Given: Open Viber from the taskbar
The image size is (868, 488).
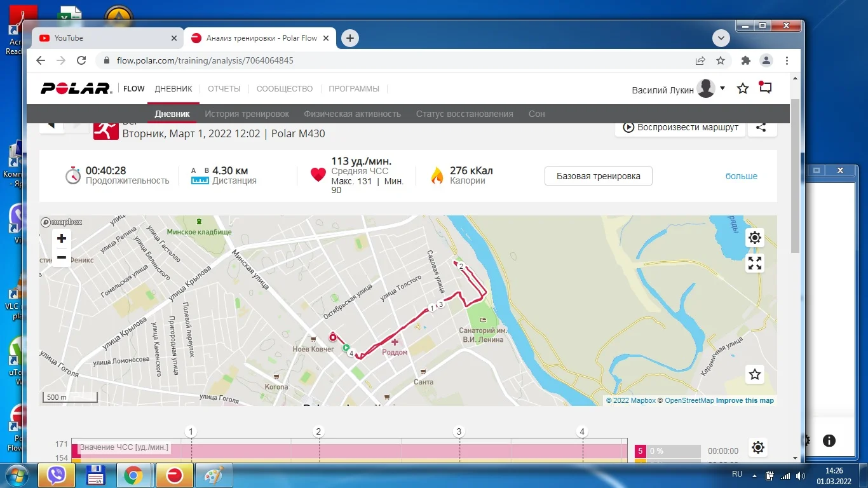Looking at the screenshot, I should point(57,475).
